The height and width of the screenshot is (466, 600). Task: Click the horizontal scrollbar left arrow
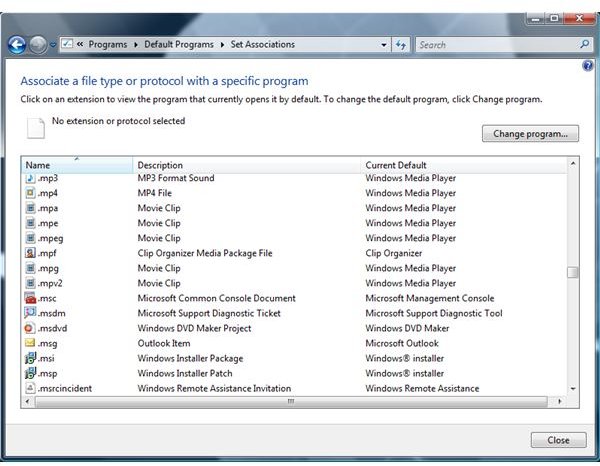pos(27,401)
